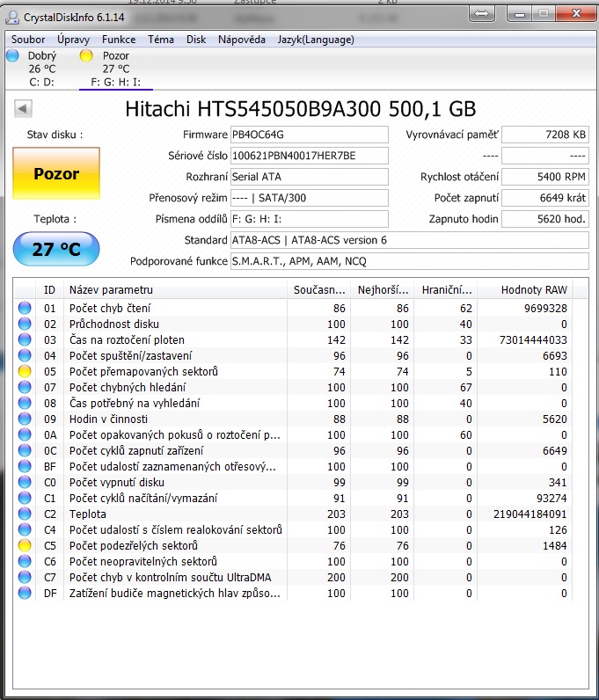Click the blue Dobrý status orb
Screen dimensions: 599x700
[x=13, y=55]
